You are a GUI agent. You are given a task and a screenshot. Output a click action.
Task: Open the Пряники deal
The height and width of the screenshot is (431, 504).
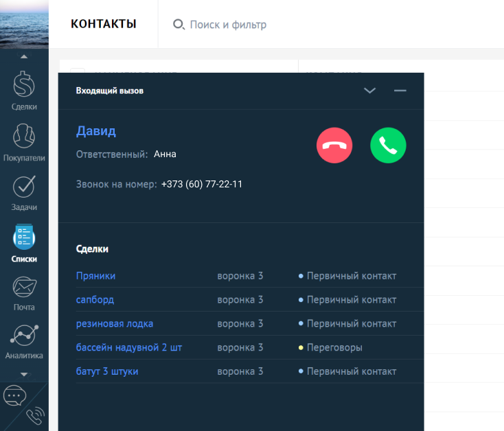[96, 276]
